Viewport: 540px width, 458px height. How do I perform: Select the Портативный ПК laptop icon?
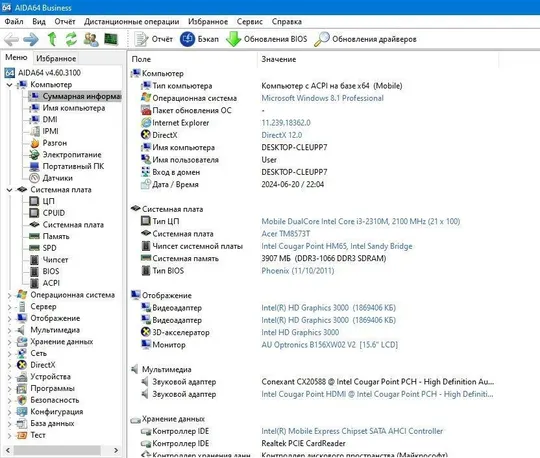pos(34,166)
